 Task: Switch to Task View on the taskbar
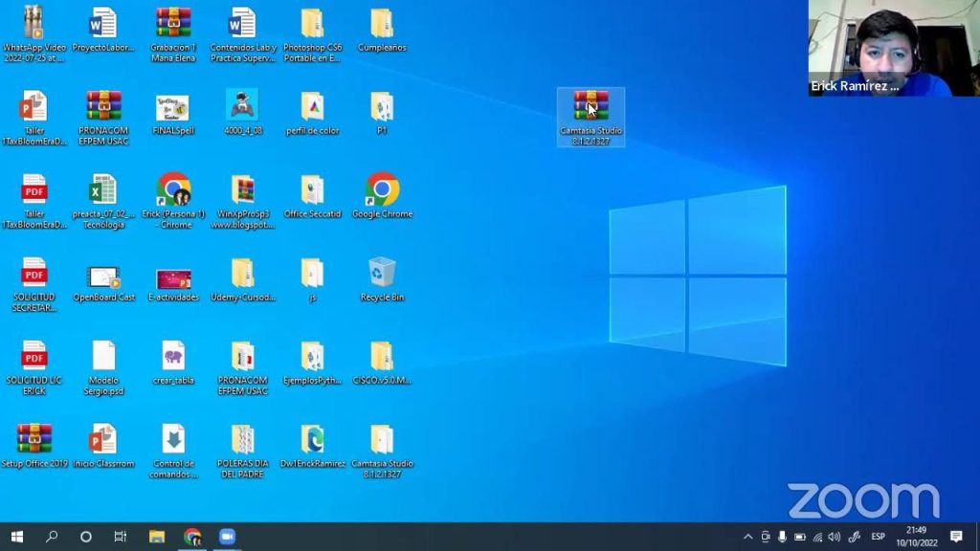click(120, 536)
